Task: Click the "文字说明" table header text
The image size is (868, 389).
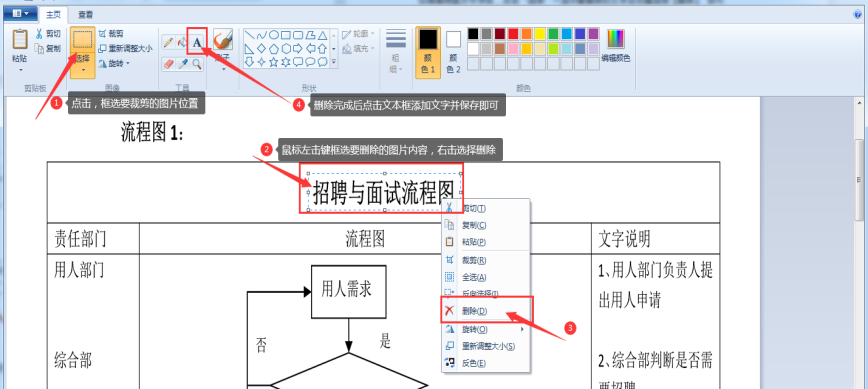Action: [624, 239]
